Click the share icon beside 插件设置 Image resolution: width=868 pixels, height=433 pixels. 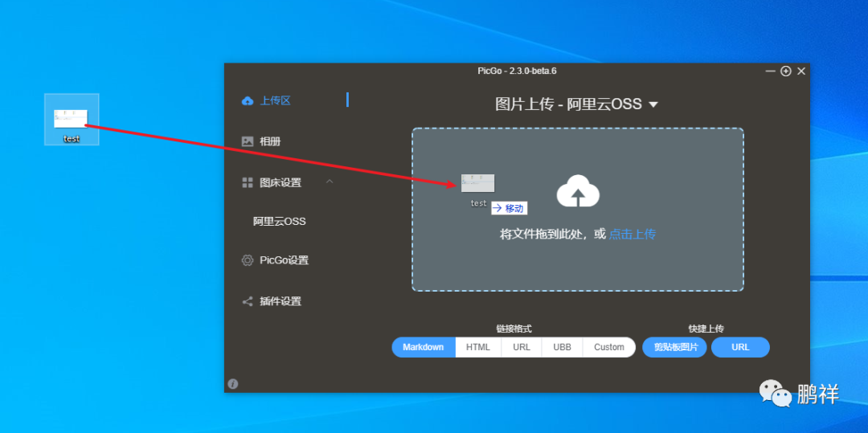click(x=248, y=301)
